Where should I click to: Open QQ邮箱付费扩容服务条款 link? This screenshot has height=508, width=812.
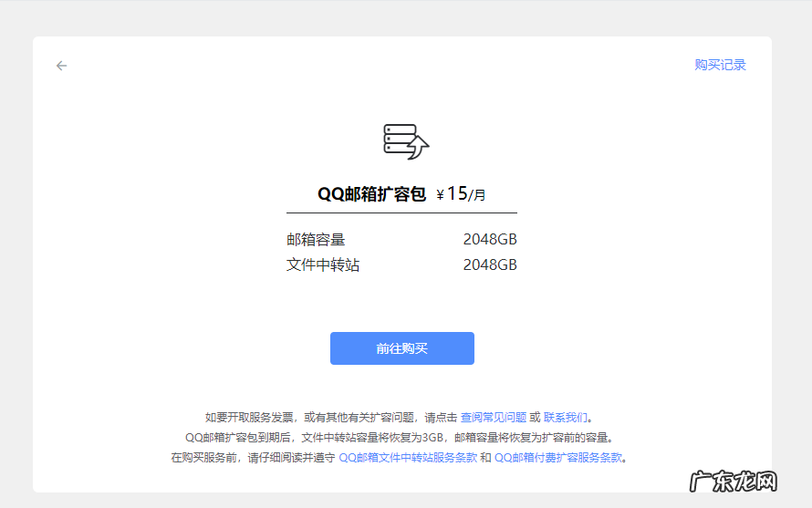(558, 458)
